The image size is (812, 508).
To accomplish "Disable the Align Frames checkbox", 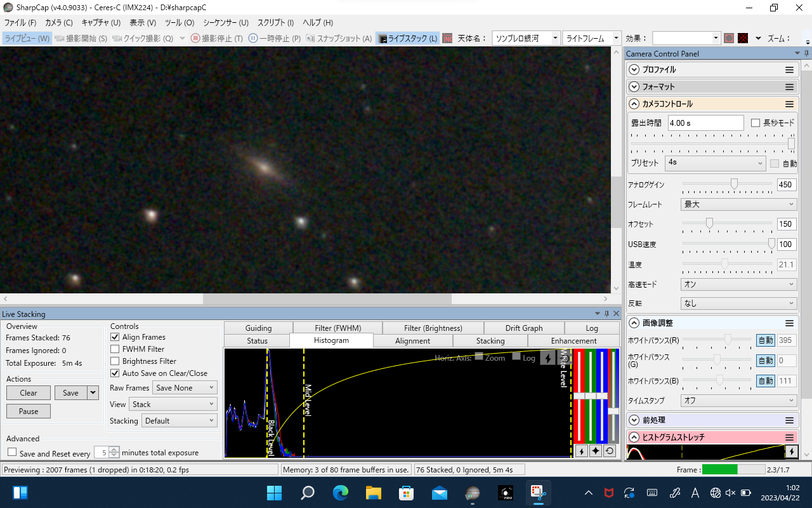I will (115, 337).
